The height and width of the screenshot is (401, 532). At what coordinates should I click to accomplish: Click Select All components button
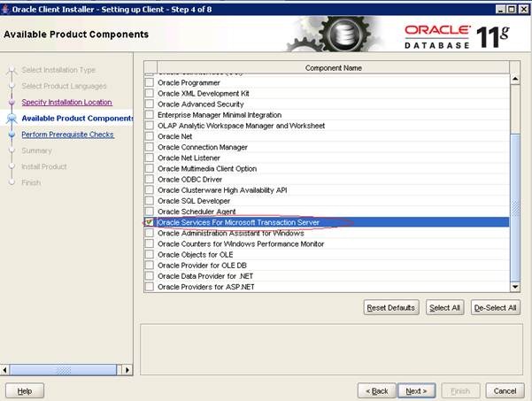pos(444,307)
